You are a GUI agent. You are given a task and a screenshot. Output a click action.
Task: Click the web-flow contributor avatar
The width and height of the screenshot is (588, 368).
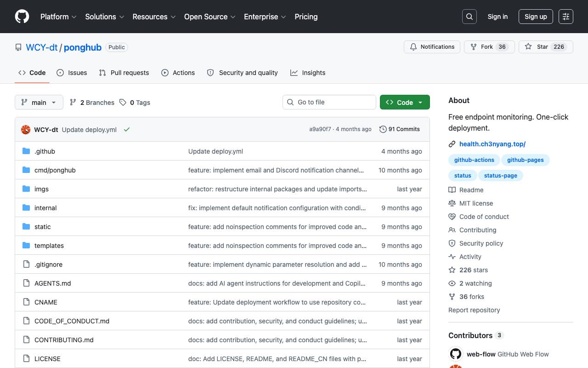pyautogui.click(x=456, y=354)
